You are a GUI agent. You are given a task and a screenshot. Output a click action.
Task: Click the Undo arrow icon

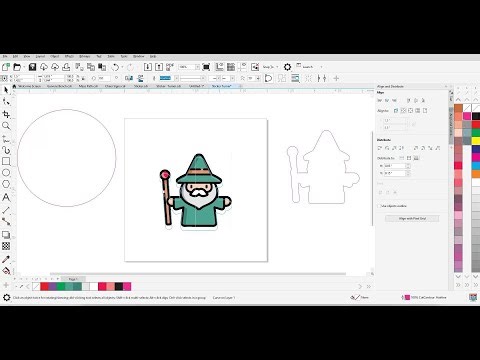point(115,67)
